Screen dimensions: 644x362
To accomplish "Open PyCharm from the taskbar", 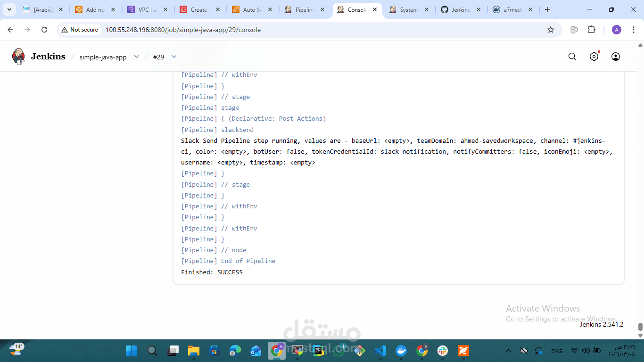I will [318, 351].
